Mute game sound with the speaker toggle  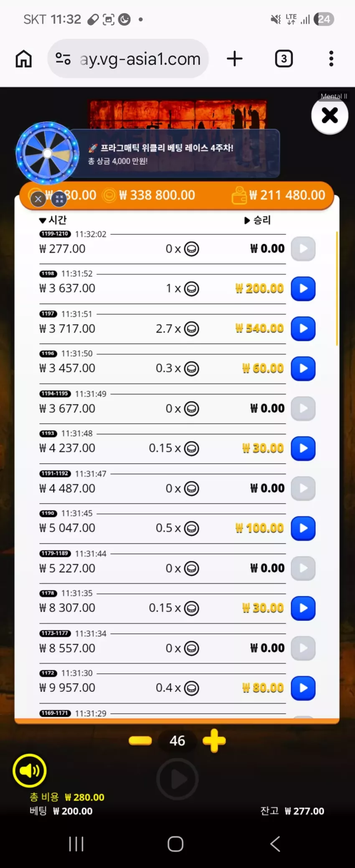coord(30,771)
